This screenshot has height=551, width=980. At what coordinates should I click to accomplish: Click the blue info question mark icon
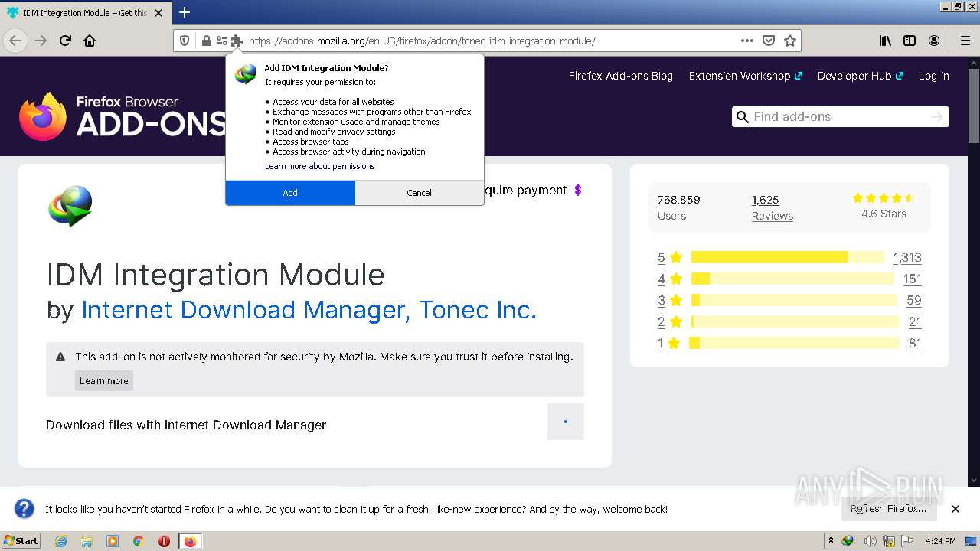pos(24,509)
